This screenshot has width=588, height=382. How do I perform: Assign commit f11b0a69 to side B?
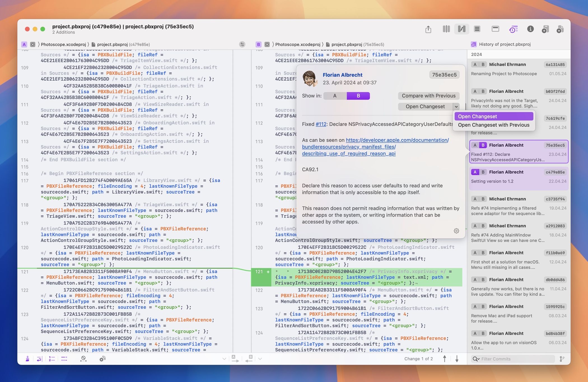click(483, 253)
